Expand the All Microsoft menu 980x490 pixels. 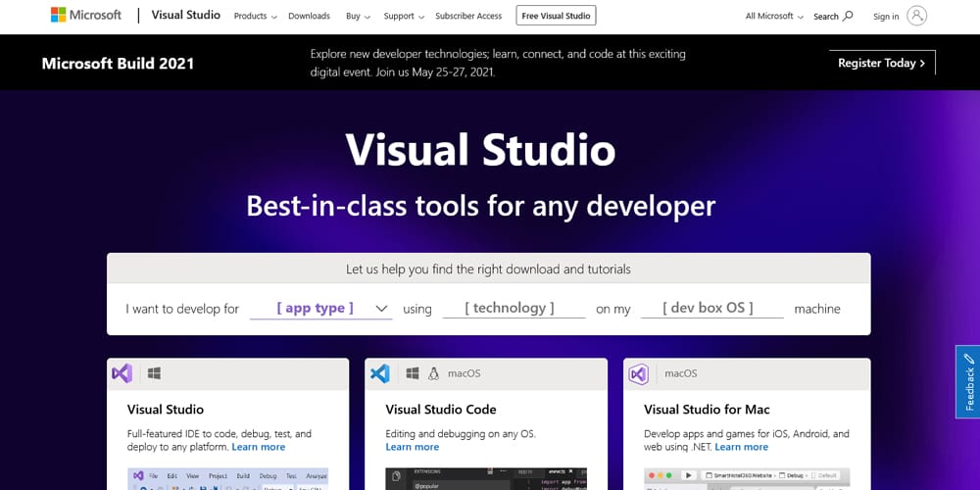pyautogui.click(x=774, y=17)
